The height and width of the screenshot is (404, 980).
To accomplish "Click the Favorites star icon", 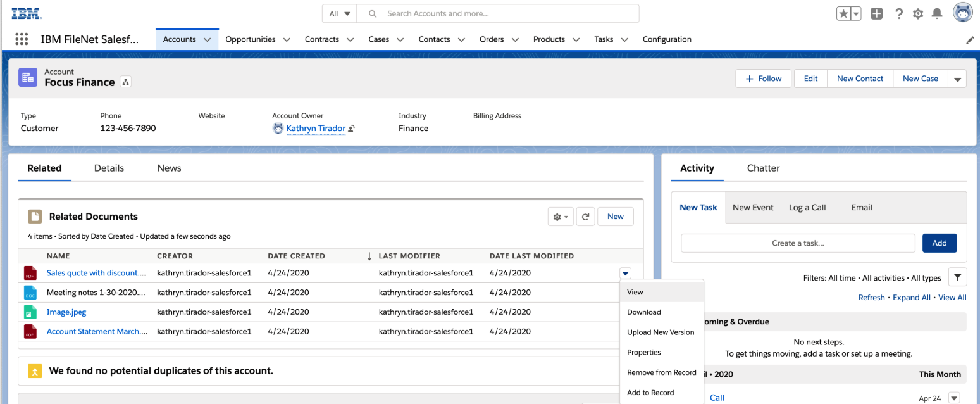I will point(843,14).
